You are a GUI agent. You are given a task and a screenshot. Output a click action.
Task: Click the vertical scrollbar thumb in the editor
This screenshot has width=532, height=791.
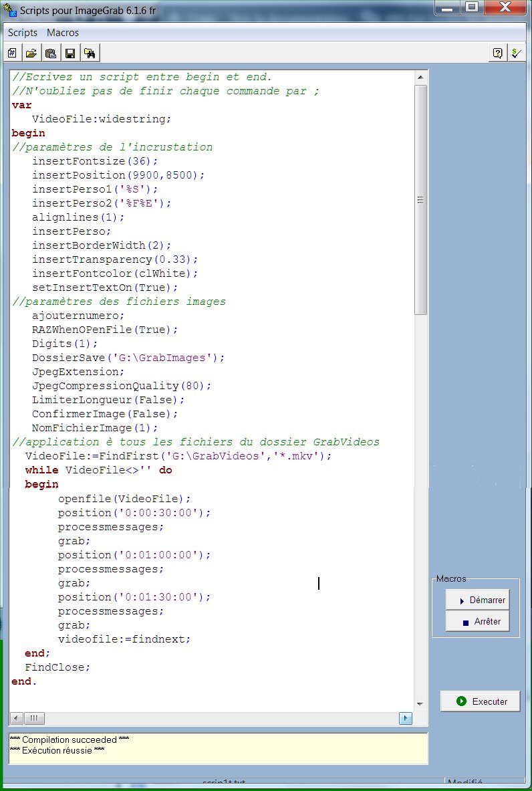coord(420,199)
